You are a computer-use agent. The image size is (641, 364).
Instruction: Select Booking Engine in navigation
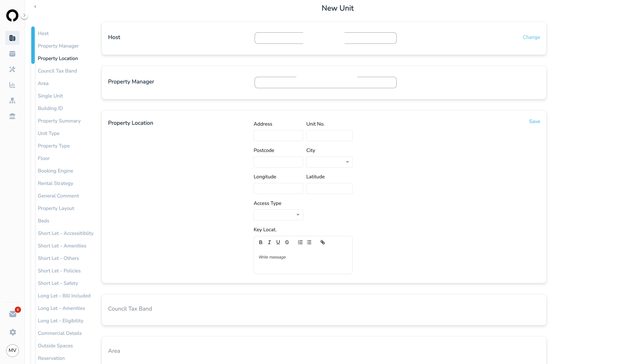55,171
